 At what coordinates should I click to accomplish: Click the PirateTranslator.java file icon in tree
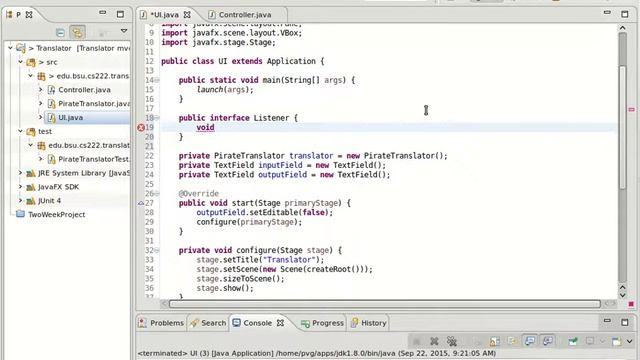point(51,104)
